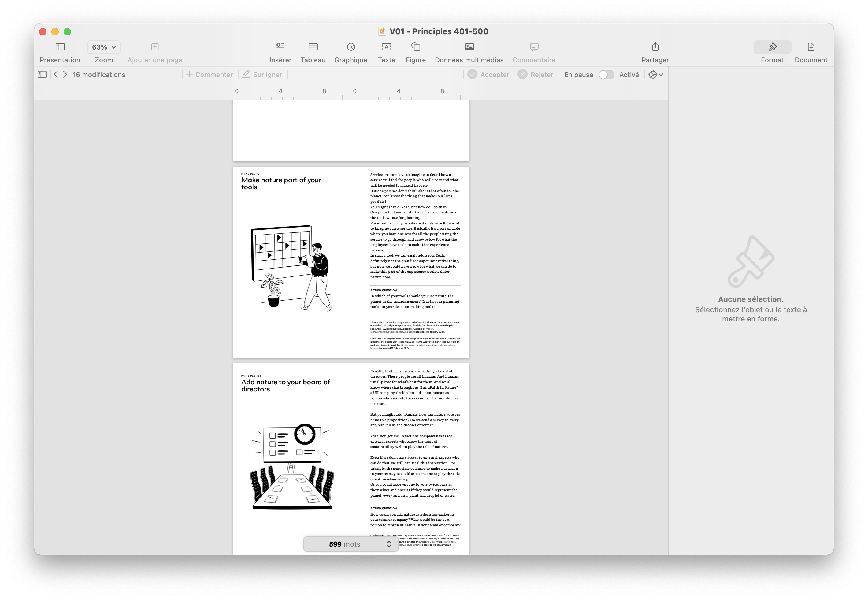Open the Présentation view options
The image size is (868, 600).
tap(60, 47)
